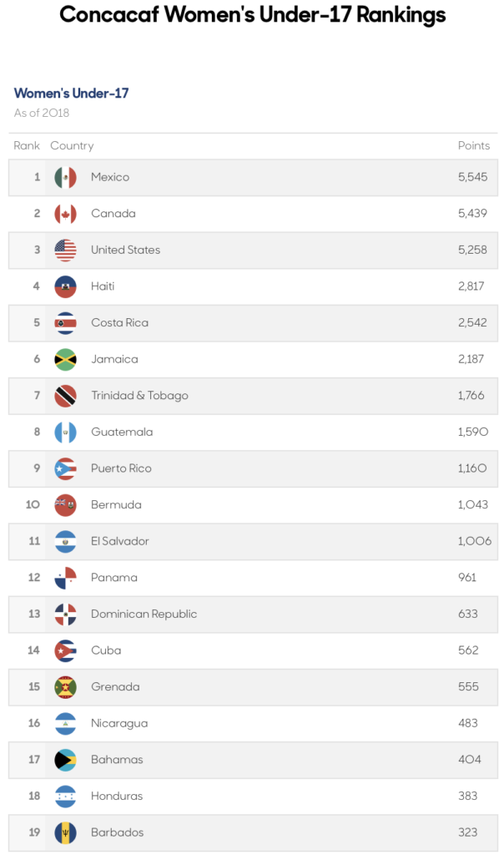The height and width of the screenshot is (855, 504).
Task: Select the Dominican Republic row name
Action: (144, 614)
